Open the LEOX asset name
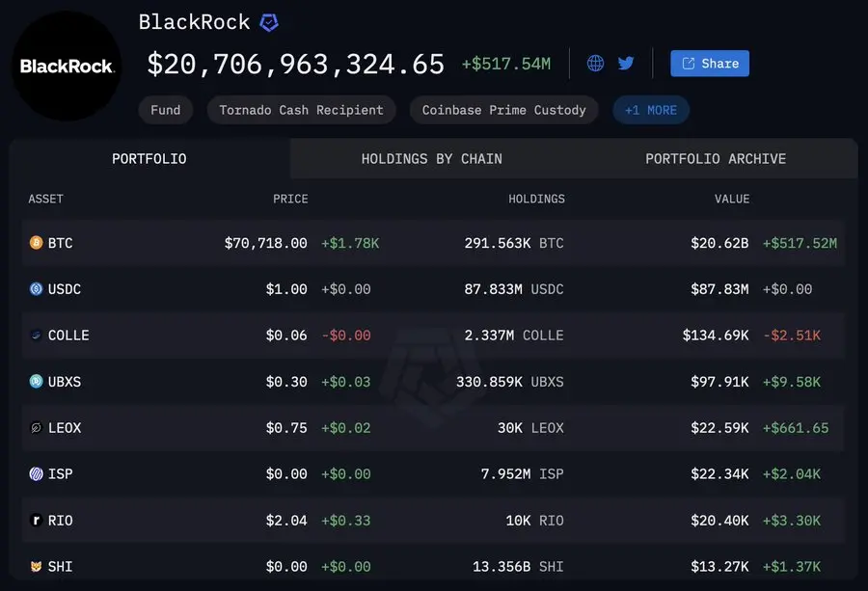 pos(65,428)
